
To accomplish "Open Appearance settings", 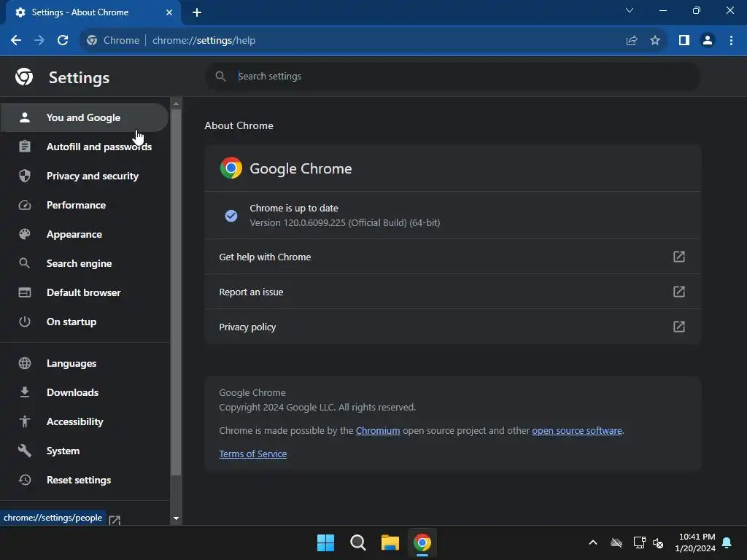I will click(85, 234).
